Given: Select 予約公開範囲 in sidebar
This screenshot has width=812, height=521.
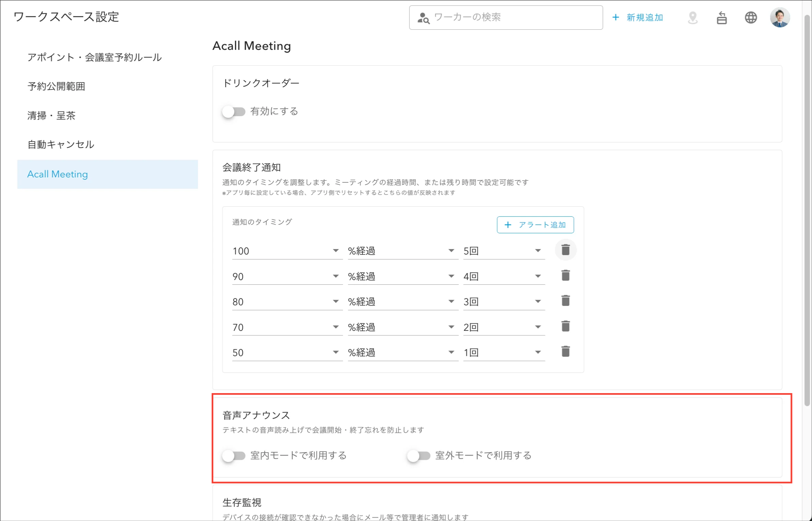Looking at the screenshot, I should tap(108, 86).
